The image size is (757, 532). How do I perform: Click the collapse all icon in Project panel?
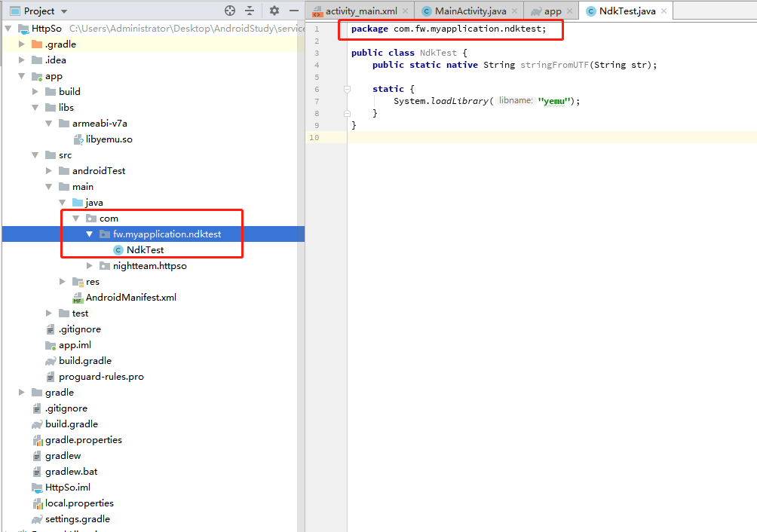point(250,11)
